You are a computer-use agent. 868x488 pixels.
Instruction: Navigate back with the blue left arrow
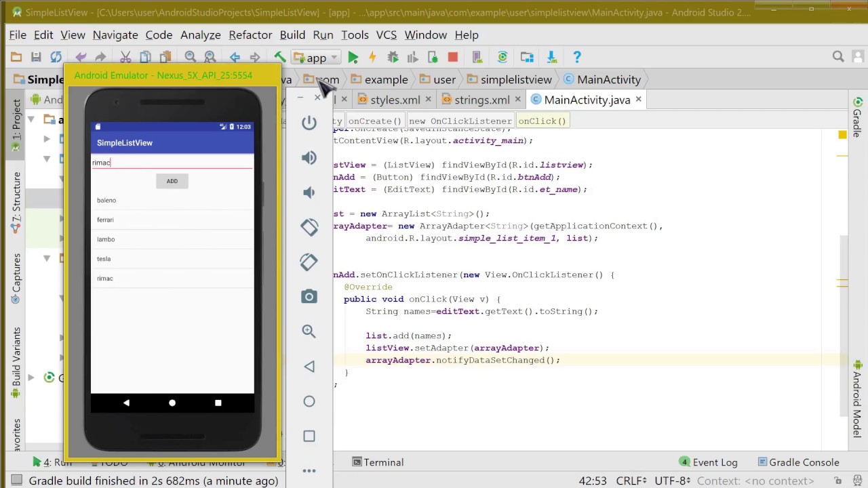[235, 58]
